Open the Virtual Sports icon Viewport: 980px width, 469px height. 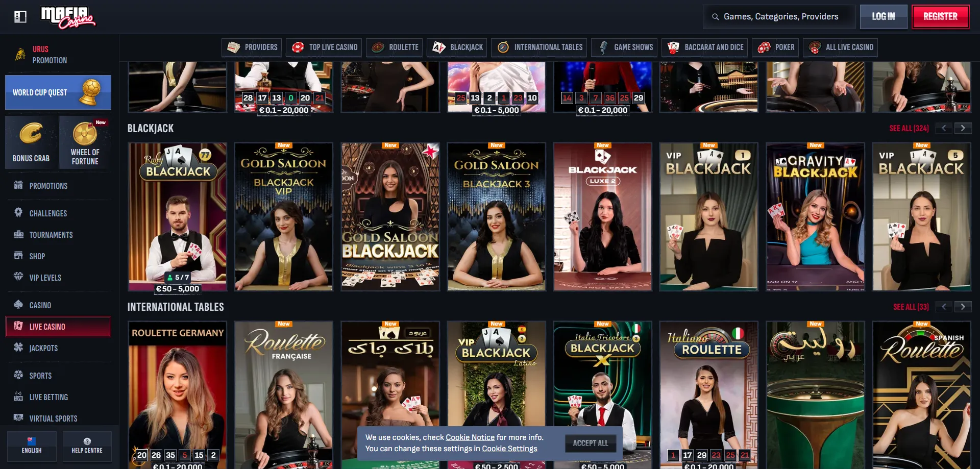tap(18, 418)
